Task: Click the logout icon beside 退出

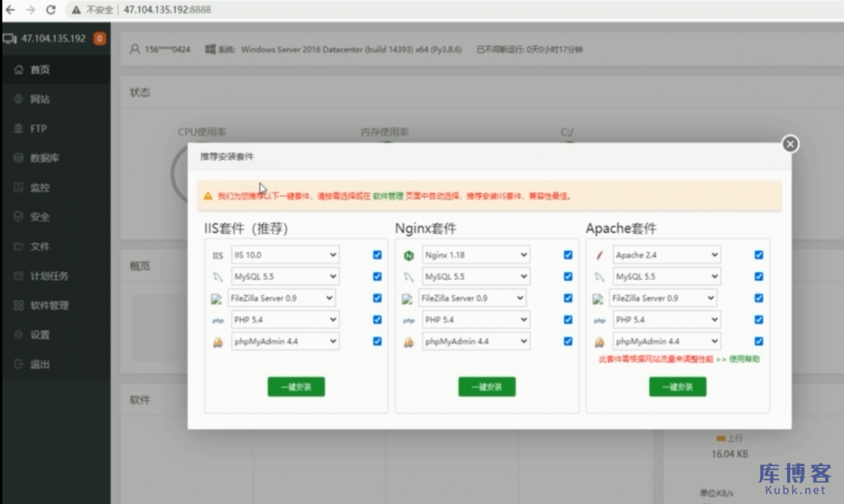Action: point(19,364)
